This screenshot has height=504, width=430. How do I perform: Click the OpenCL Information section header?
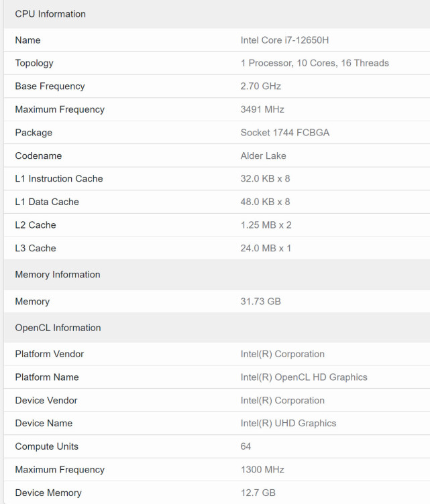pos(58,328)
